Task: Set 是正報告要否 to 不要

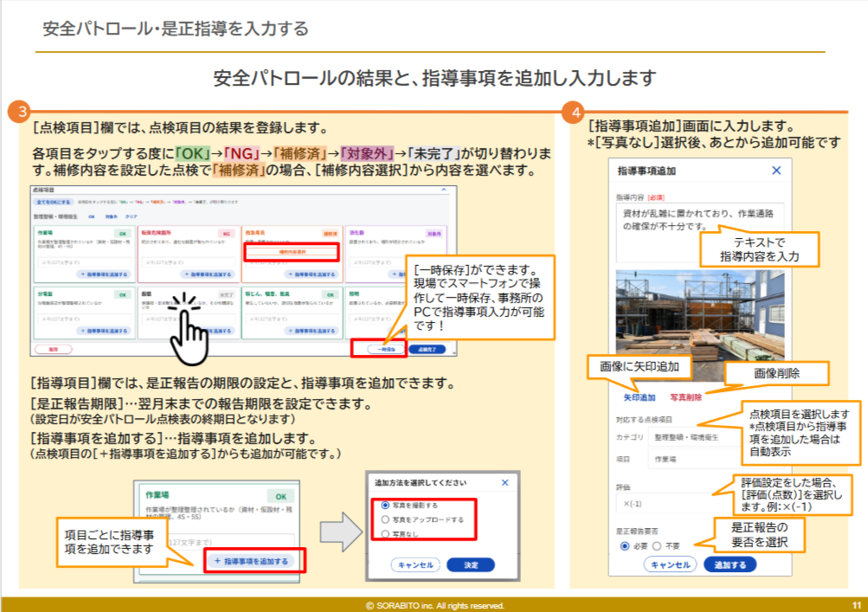Action: pos(656,546)
